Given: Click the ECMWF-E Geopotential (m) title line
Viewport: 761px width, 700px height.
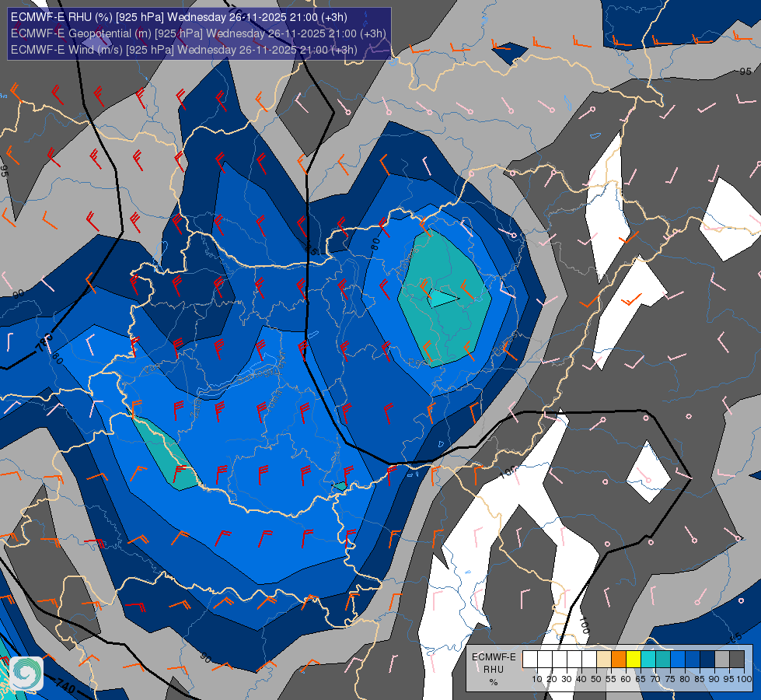Looking at the screenshot, I should 198,33.
